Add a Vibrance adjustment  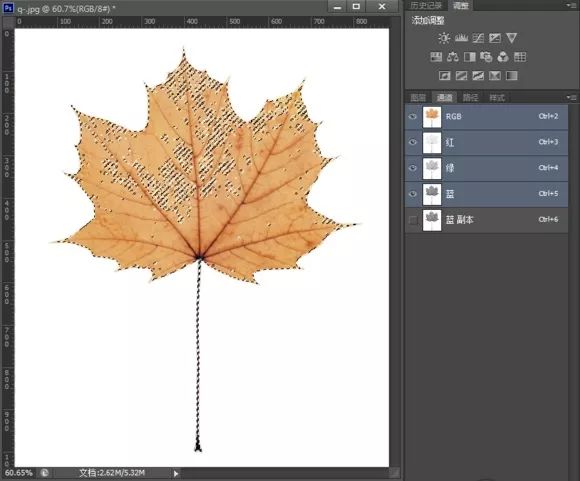(512, 38)
